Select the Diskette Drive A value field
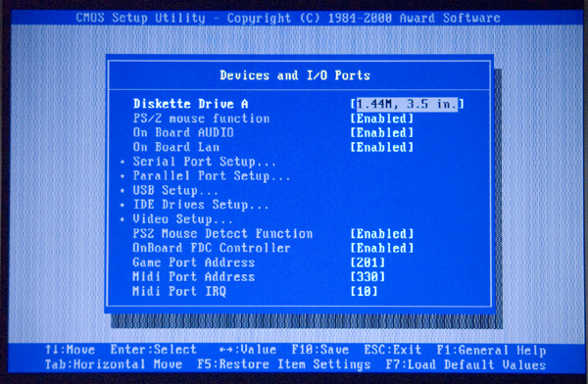This screenshot has width=588, height=384. (407, 104)
